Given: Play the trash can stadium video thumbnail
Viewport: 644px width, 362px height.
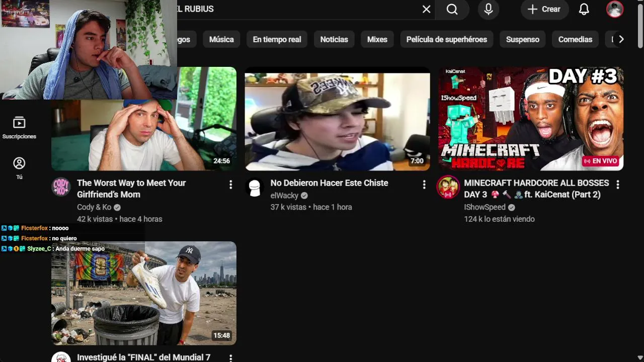Looking at the screenshot, I should click(144, 293).
